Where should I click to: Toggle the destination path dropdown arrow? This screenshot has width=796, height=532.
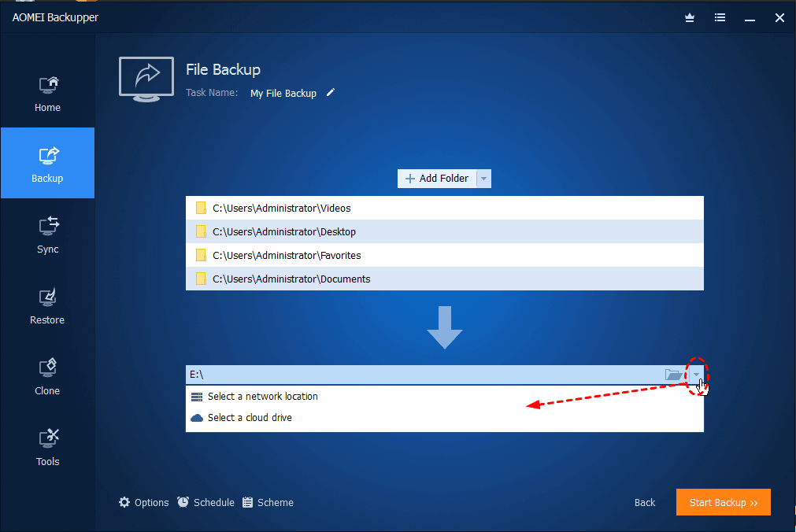[697, 375]
